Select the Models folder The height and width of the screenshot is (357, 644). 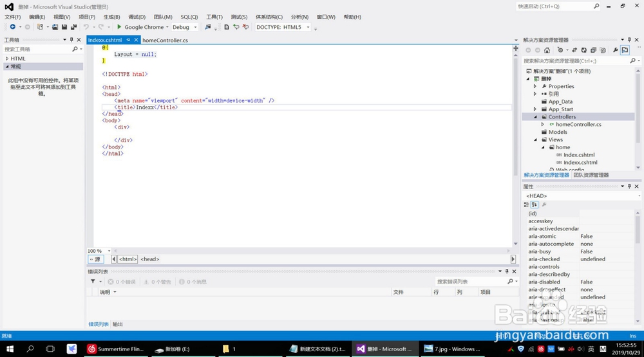[x=558, y=132]
